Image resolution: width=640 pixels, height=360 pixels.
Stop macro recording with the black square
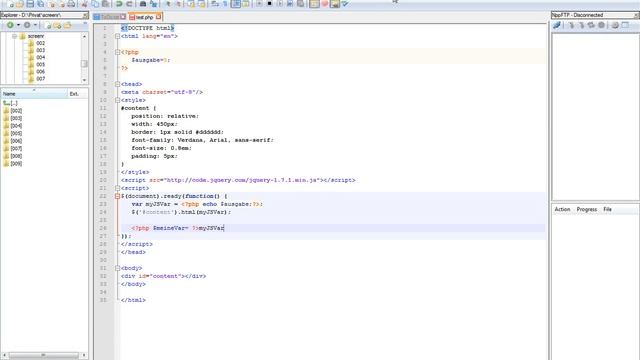coord(269,4)
